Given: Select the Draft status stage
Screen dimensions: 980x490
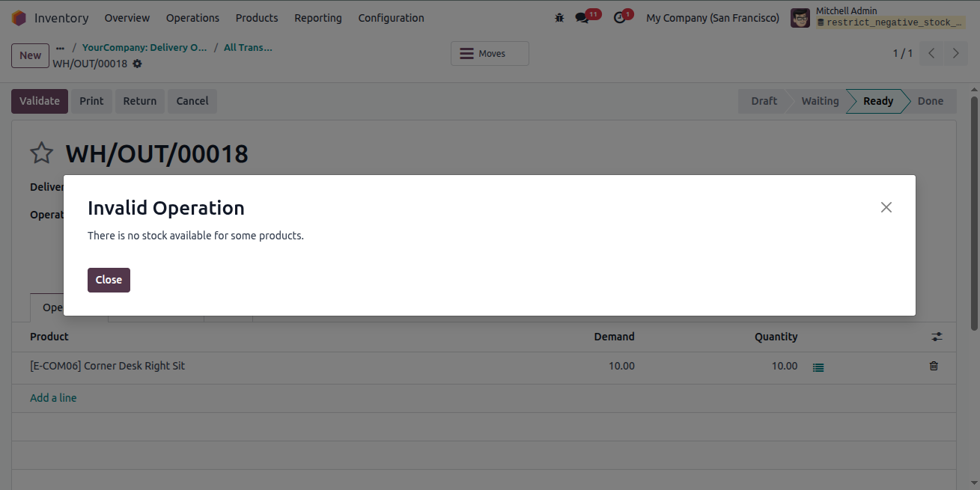Looking at the screenshot, I should [764, 101].
